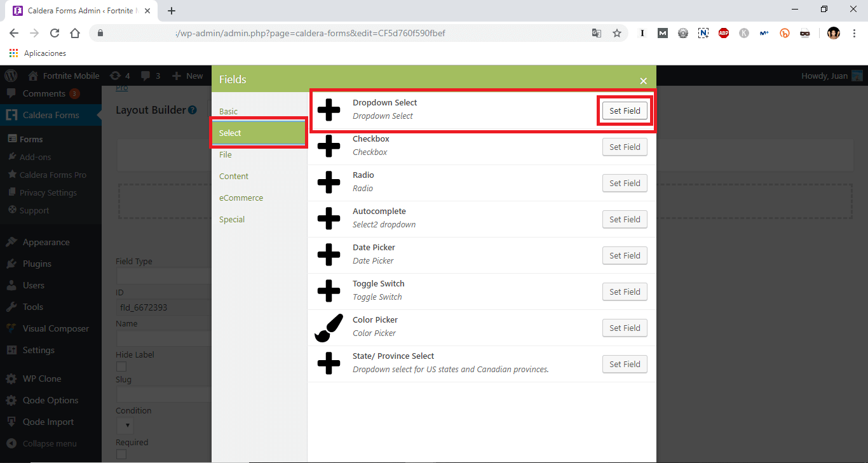Bookmark this page with the star icon
The width and height of the screenshot is (868, 463).
pos(616,33)
